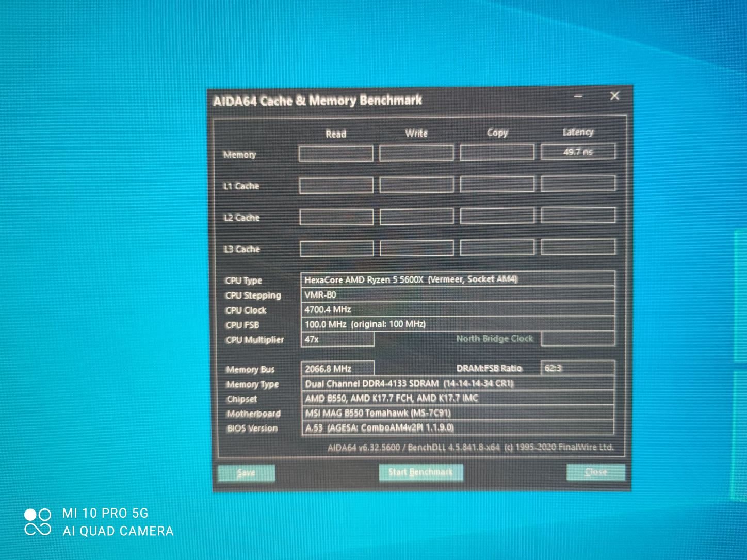Click the L1 Cache Copy result box
This screenshot has width=747, height=560.
497,184
